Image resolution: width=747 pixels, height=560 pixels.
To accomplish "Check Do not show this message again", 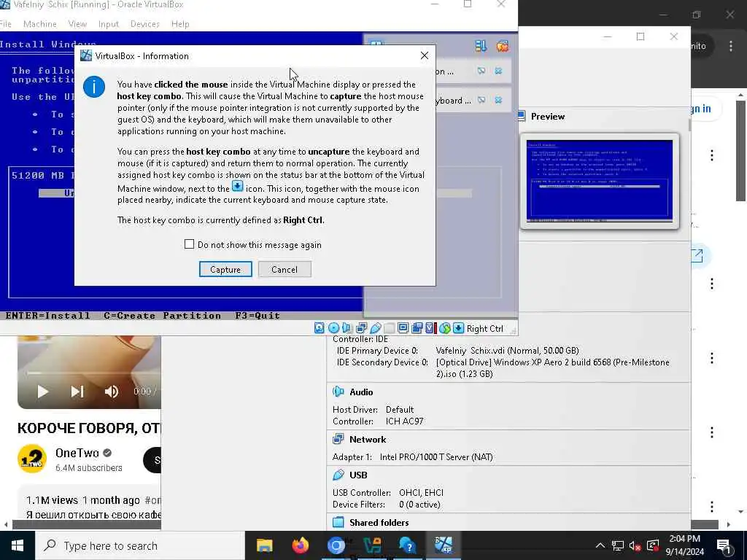I will (x=189, y=244).
